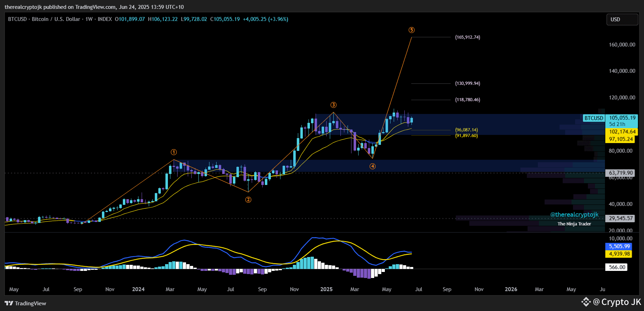This screenshot has height=311, width=644.
Task: Click the published-by header line at top
Action: [x=94, y=7]
